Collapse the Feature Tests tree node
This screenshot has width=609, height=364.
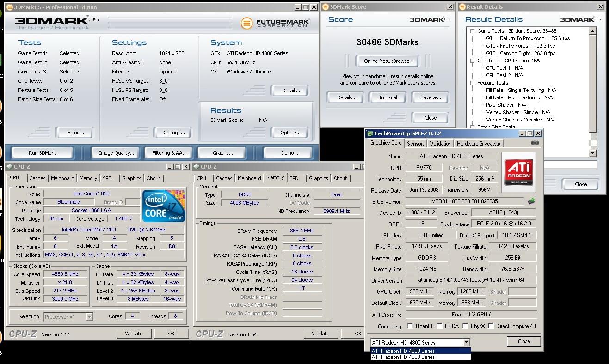[x=473, y=83]
